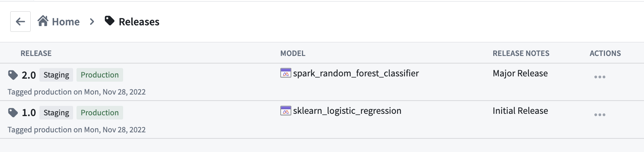The image size is (644, 152).
Task: Click the Releases tag icon in breadcrumb
Action: [x=109, y=21]
